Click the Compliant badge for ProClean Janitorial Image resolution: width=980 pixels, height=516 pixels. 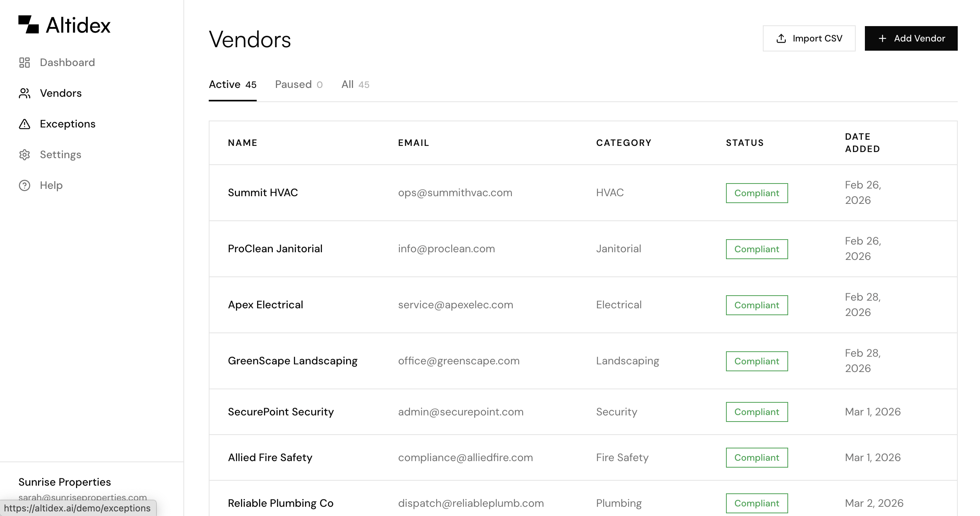pos(756,249)
